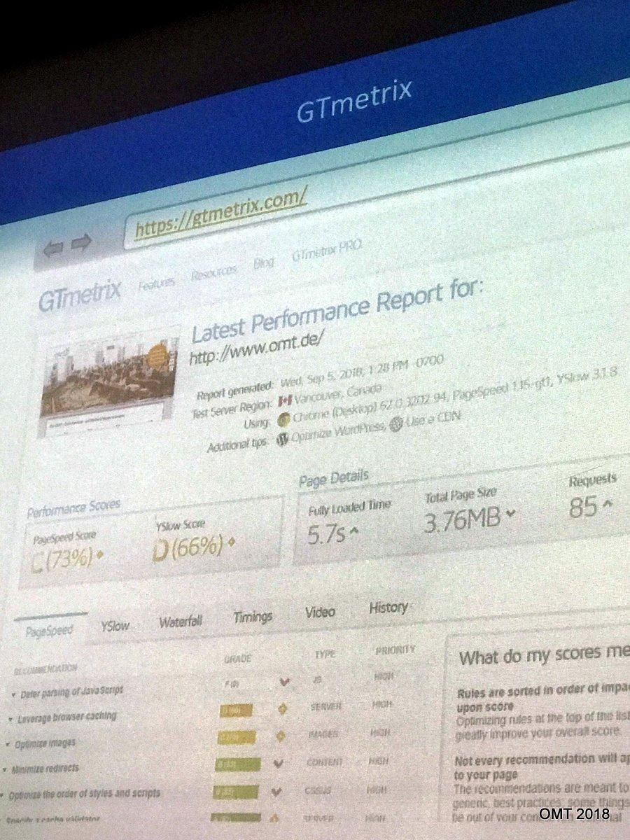Click the TYPE column header
The height and width of the screenshot is (840, 630).
click(x=325, y=654)
